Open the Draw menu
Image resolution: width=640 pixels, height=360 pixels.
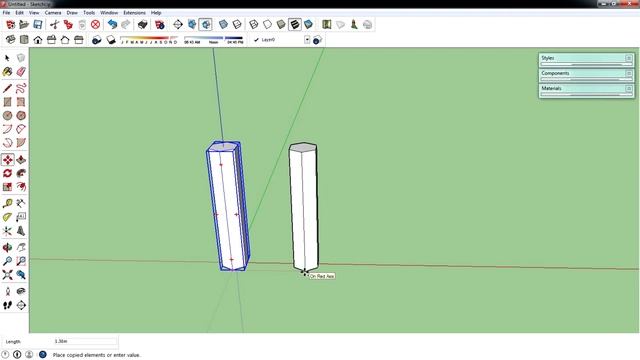[x=72, y=13]
